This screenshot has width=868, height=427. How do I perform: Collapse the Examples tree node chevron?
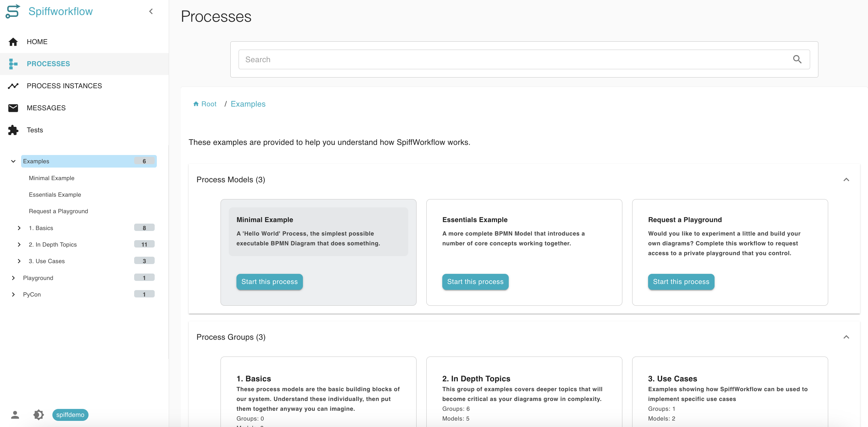pyautogui.click(x=13, y=161)
